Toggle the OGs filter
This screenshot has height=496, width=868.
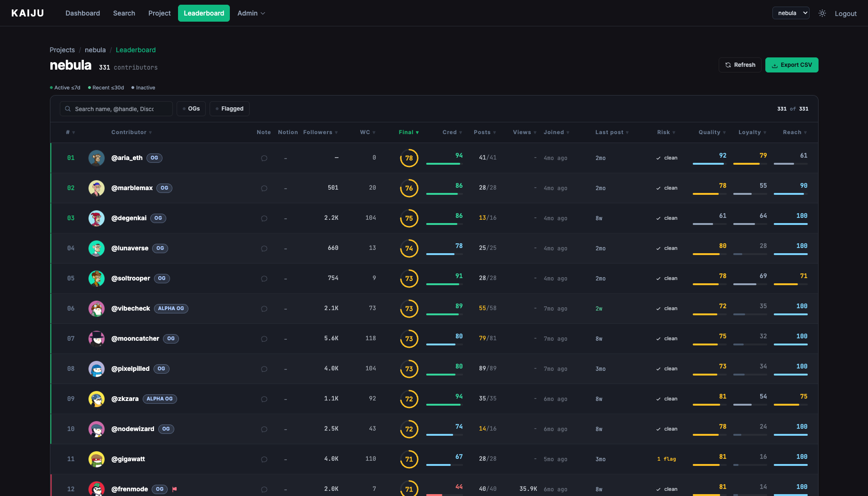click(x=191, y=109)
